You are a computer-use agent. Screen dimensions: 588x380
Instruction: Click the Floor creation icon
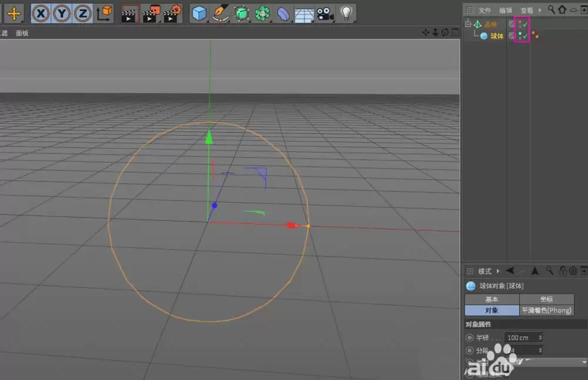click(x=304, y=13)
